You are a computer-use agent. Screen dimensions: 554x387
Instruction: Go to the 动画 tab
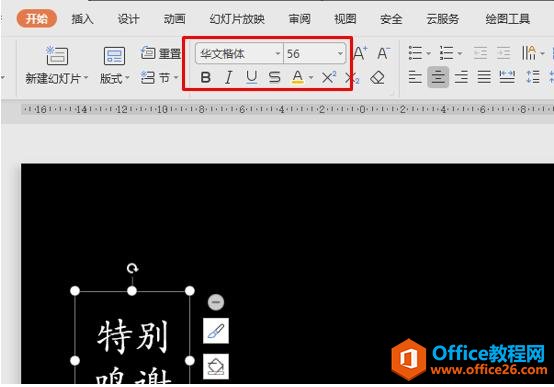point(175,19)
